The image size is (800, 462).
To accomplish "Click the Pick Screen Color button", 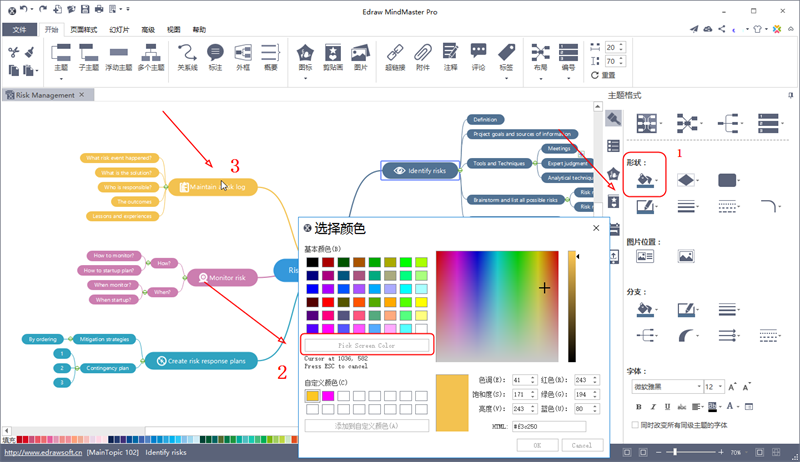I will [366, 345].
